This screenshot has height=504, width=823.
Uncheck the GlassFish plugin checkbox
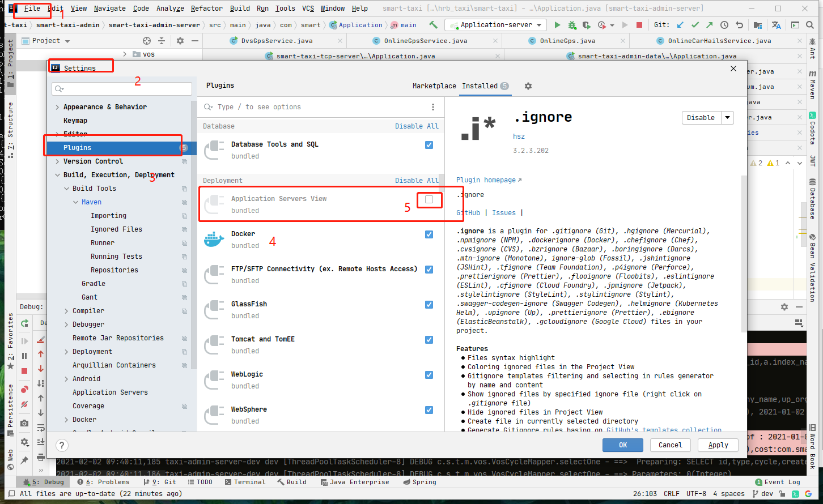pos(429,305)
